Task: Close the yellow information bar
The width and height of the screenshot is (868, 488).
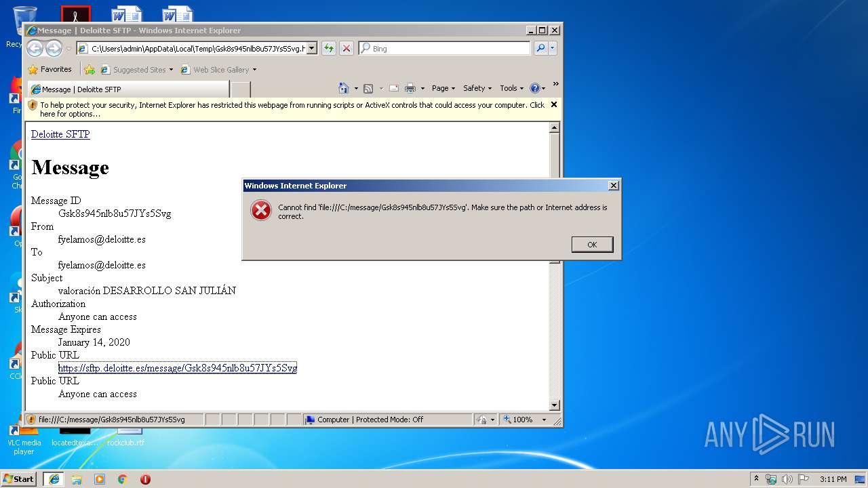Action: tap(554, 104)
